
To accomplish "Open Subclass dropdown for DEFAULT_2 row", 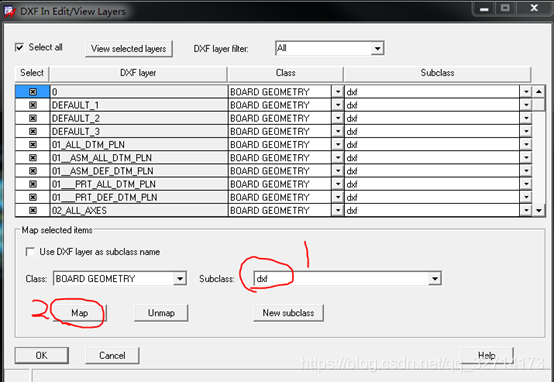I will (x=526, y=118).
